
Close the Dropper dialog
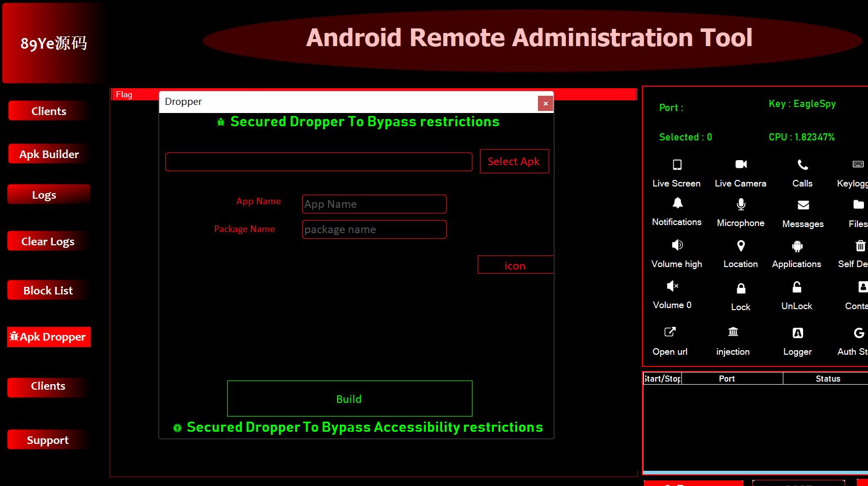[x=546, y=103]
